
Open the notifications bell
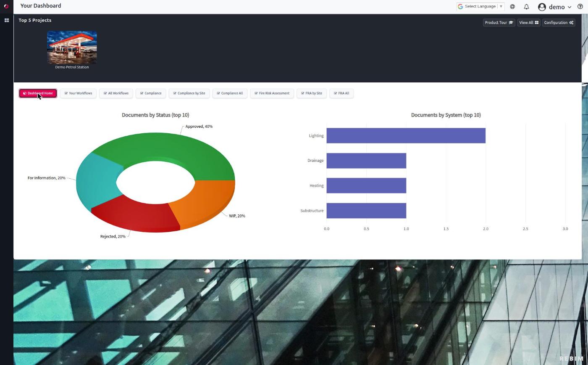click(526, 7)
